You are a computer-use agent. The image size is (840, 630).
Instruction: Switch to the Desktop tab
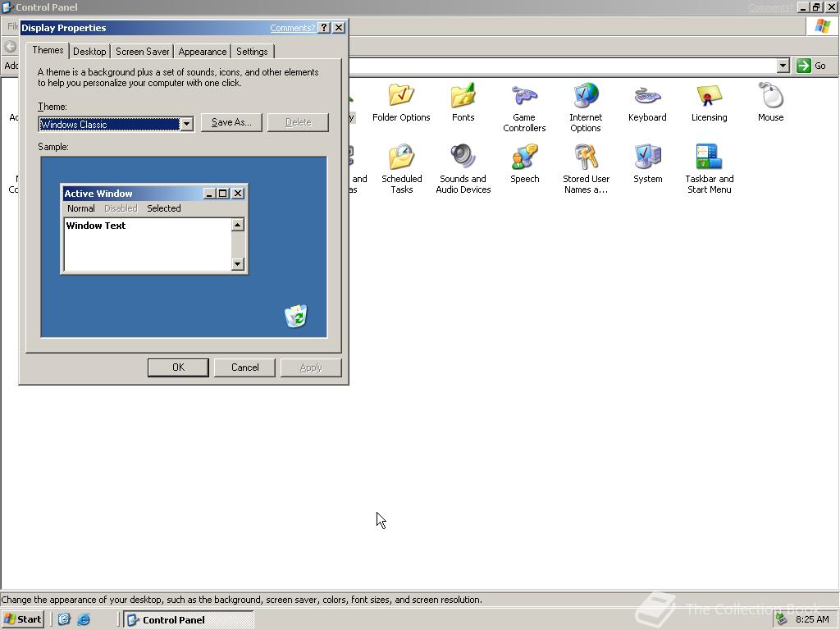coord(89,52)
